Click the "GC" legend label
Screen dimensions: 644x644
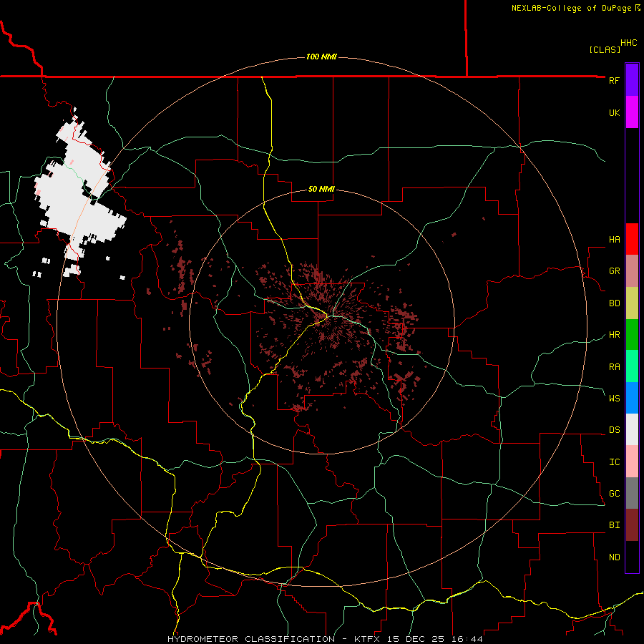[614, 494]
